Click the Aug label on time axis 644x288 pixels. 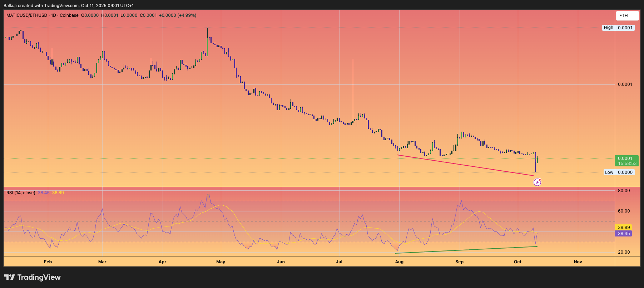pos(399,262)
